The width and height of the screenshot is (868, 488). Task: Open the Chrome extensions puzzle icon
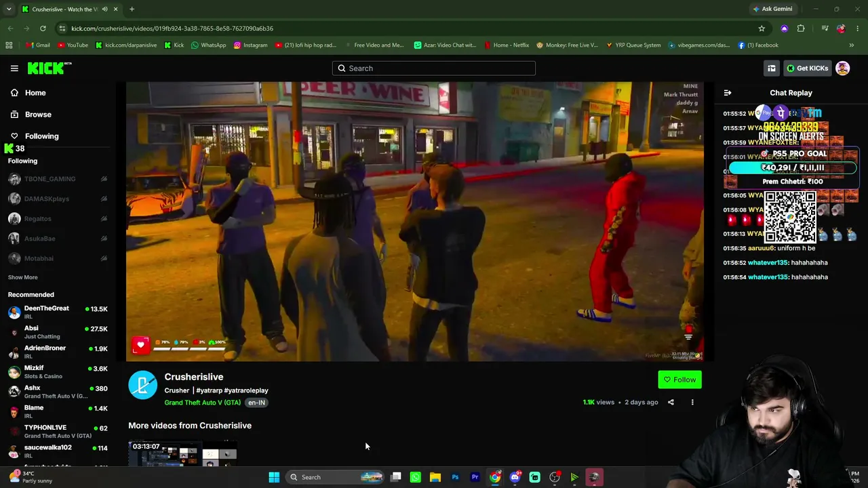coord(801,28)
